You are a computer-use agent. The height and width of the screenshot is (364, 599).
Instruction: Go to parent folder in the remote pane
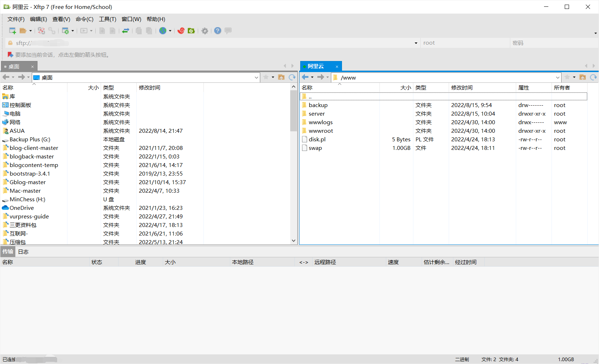pos(583,77)
